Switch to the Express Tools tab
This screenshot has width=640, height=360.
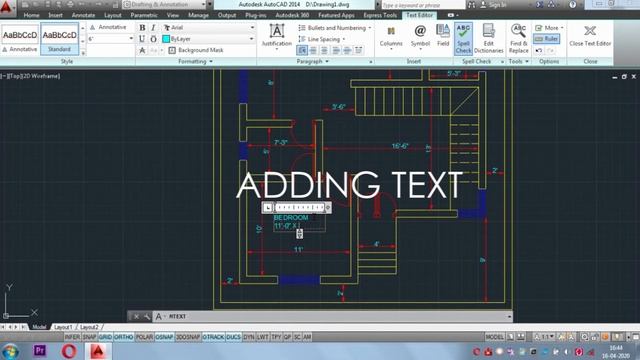click(x=380, y=16)
